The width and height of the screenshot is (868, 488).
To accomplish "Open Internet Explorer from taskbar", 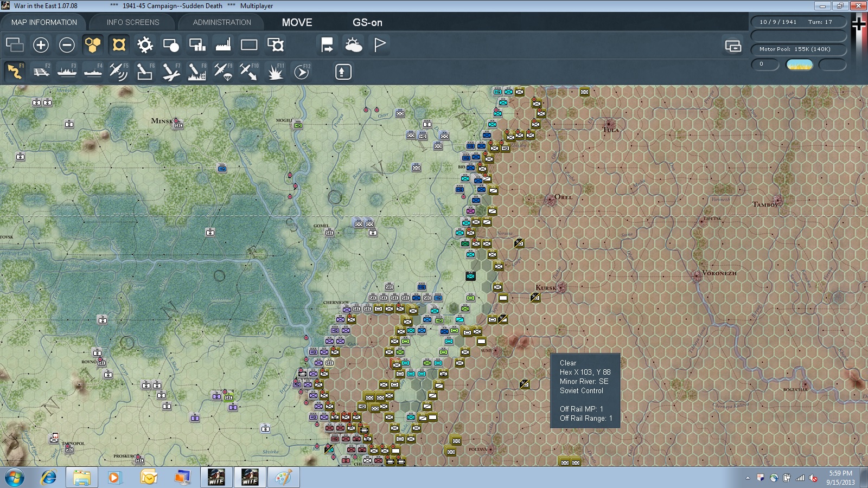I will coord(48,478).
